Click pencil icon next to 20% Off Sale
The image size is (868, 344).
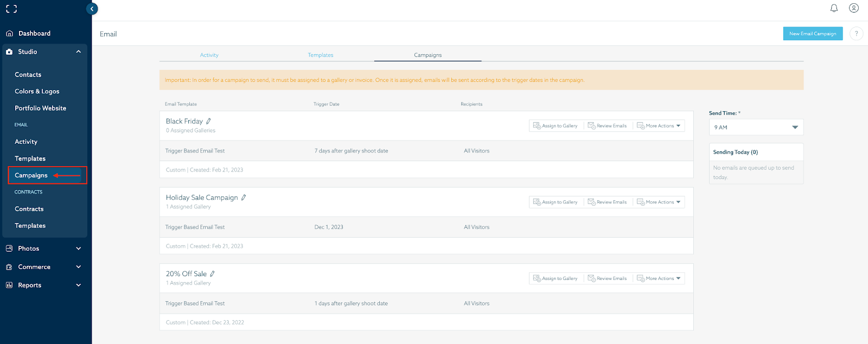tap(212, 274)
